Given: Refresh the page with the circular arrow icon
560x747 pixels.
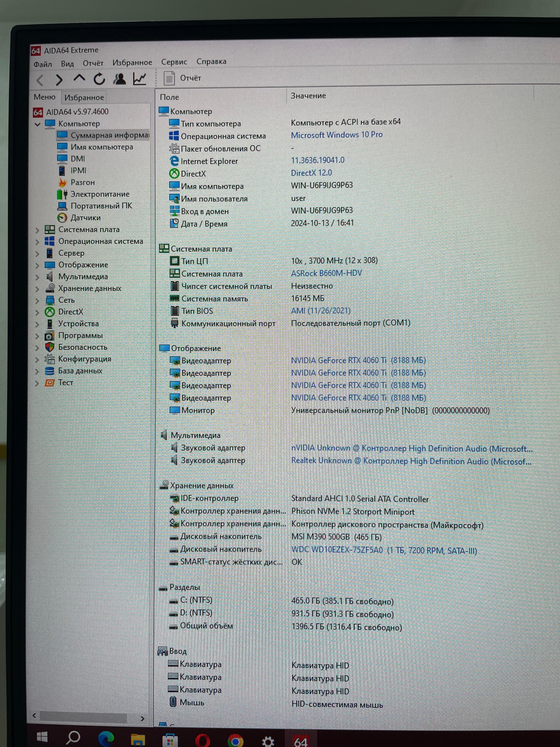Looking at the screenshot, I should [x=99, y=79].
